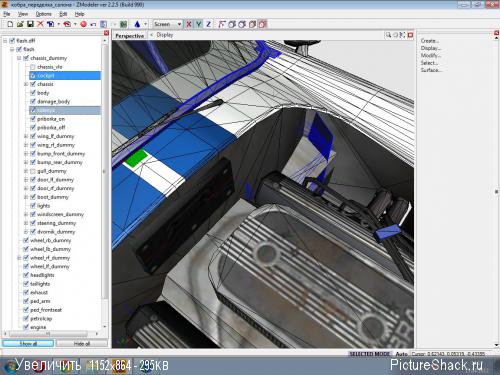
Task: Expand the chassis tree node
Action: (x=26, y=84)
